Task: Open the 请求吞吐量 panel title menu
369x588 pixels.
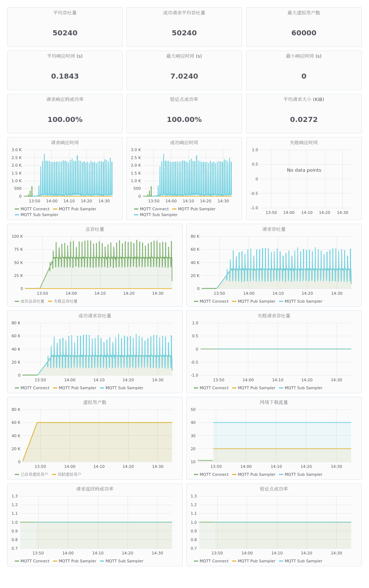Action: (x=274, y=229)
